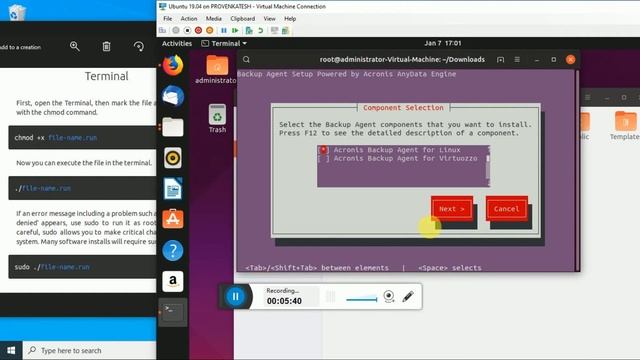Open Thunderbird mail from the dock

point(173,96)
